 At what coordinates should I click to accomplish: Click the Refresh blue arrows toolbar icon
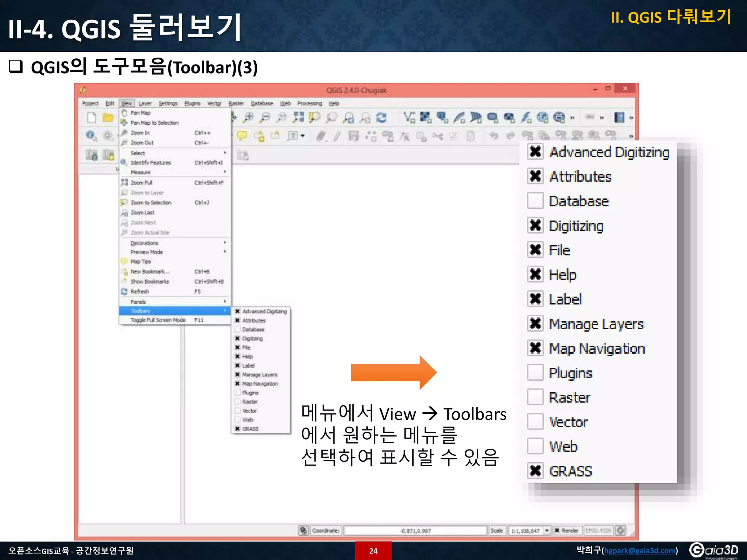(x=382, y=117)
